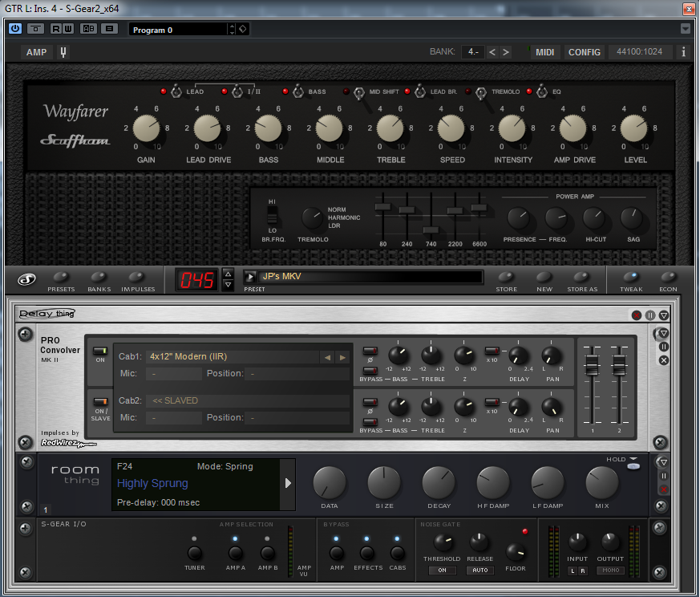This screenshot has width=700, height=597.
Task: Flip the LEAD BR. switch
Action: pos(420,91)
